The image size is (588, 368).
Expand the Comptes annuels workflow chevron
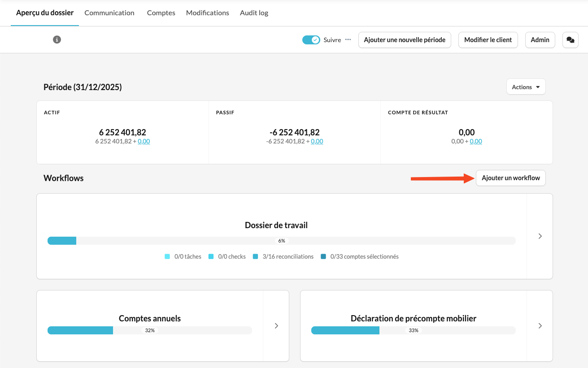276,326
